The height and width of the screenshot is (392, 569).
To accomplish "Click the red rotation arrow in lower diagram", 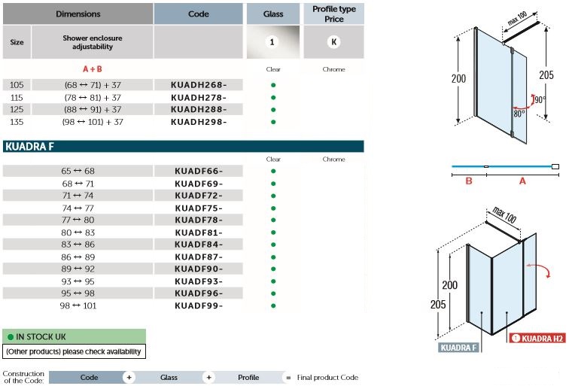I will click(539, 271).
